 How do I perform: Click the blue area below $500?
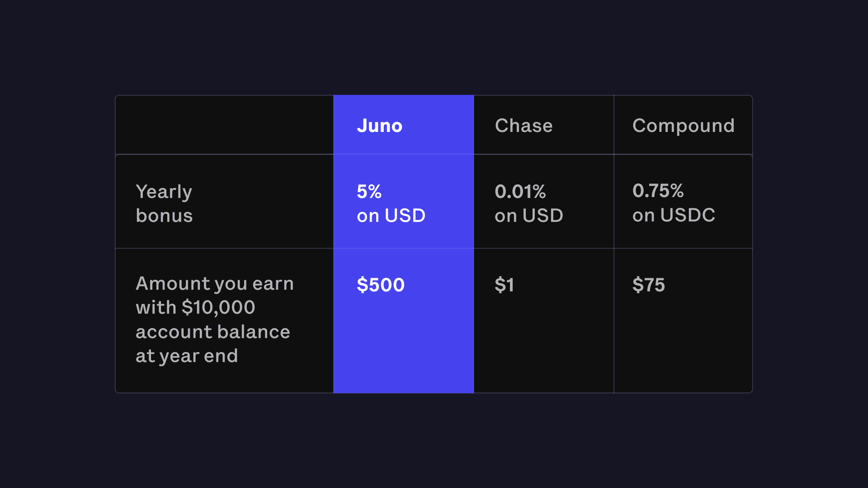403,348
